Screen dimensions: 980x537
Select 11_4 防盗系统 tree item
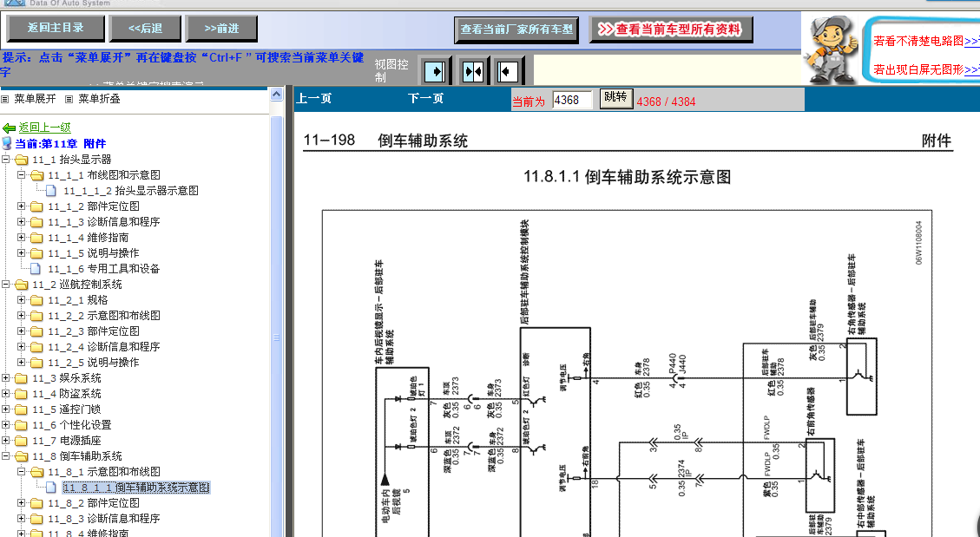66,393
